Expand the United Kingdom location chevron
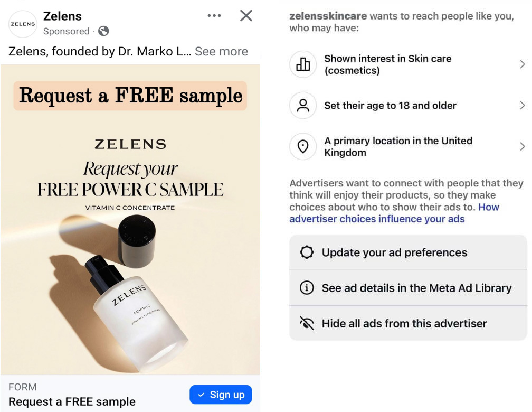Viewport: 532px width, 412px height. [x=522, y=146]
